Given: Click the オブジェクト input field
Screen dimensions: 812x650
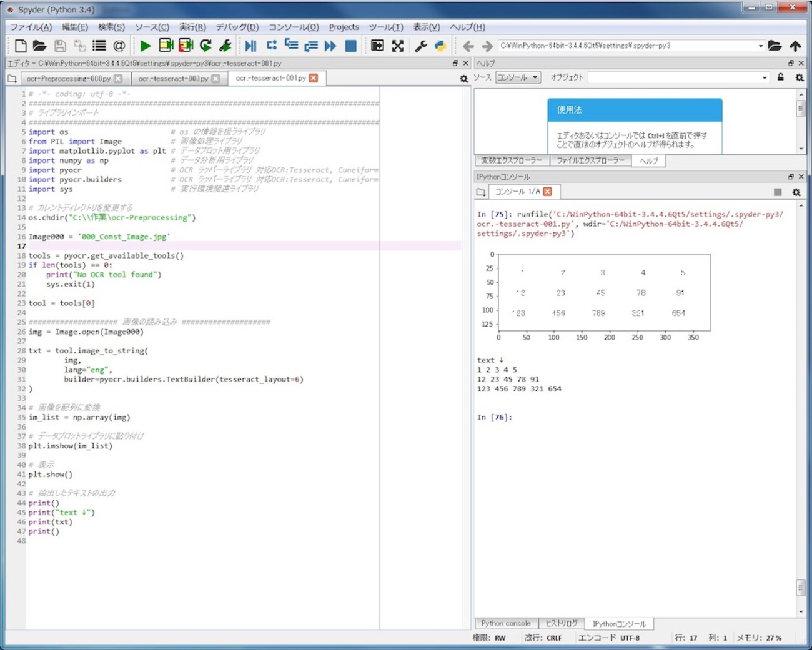Looking at the screenshot, I should (x=673, y=77).
